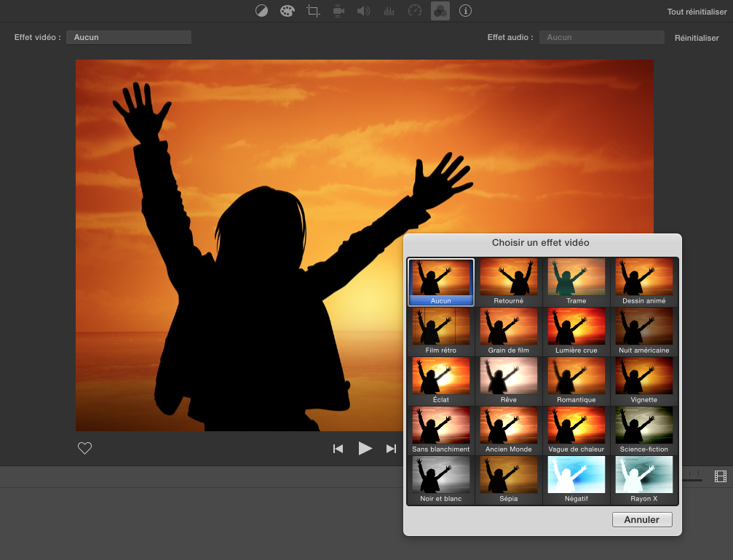Mark clip as favorite with heart
The height and width of the screenshot is (560, 733).
click(x=85, y=449)
